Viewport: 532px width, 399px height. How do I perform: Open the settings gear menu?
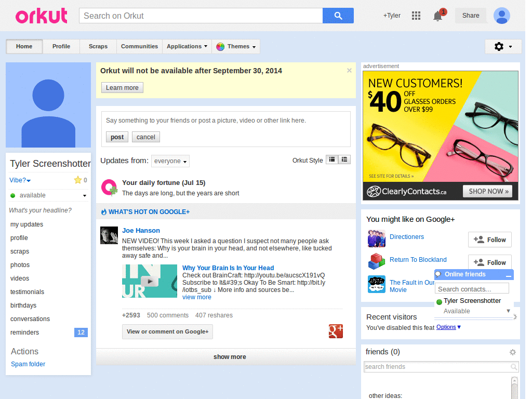click(503, 46)
